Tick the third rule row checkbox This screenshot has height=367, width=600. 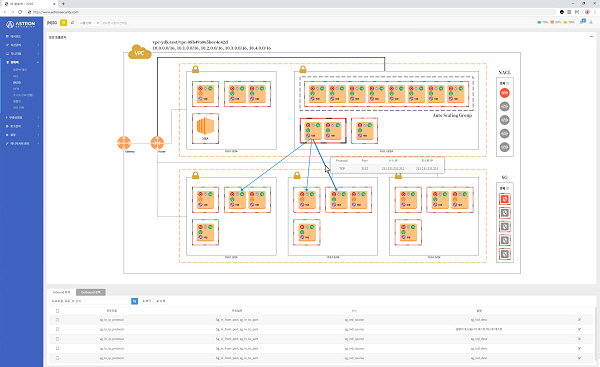[x=57, y=339]
